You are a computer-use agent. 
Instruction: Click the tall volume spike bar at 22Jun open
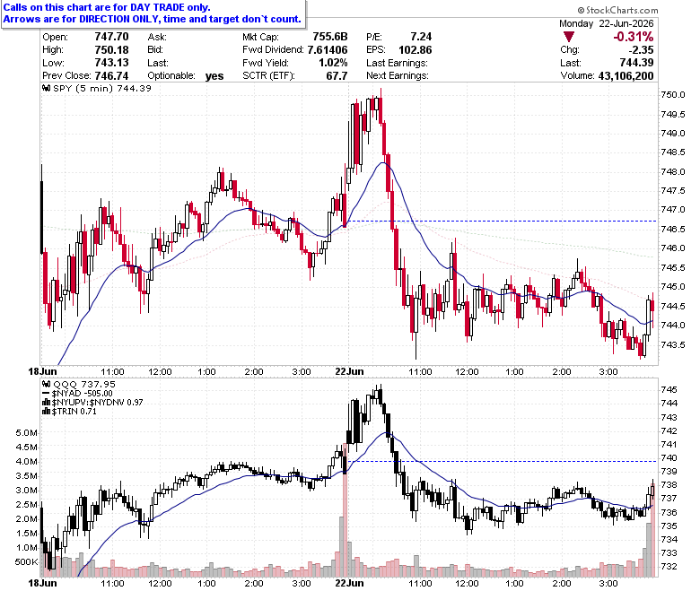(345, 509)
